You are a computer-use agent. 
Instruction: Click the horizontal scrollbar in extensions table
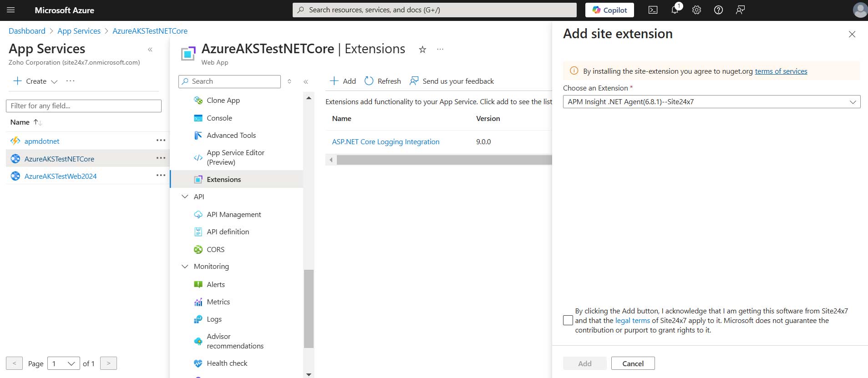pos(443,160)
